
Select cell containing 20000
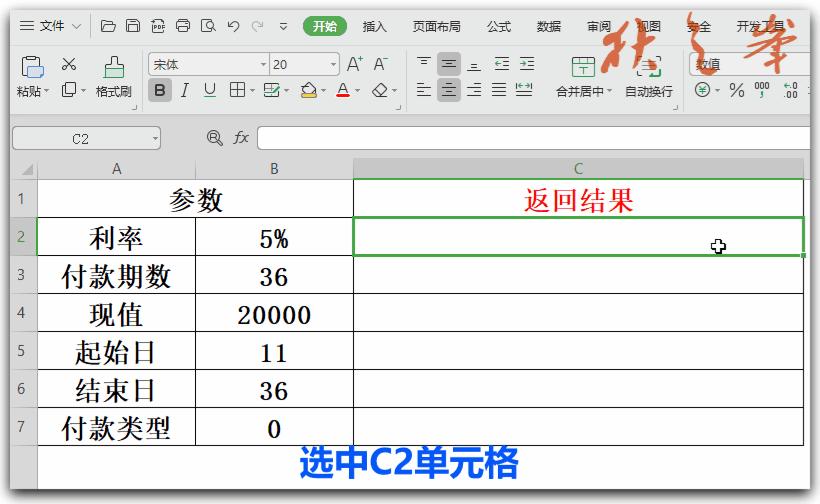pyautogui.click(x=274, y=313)
